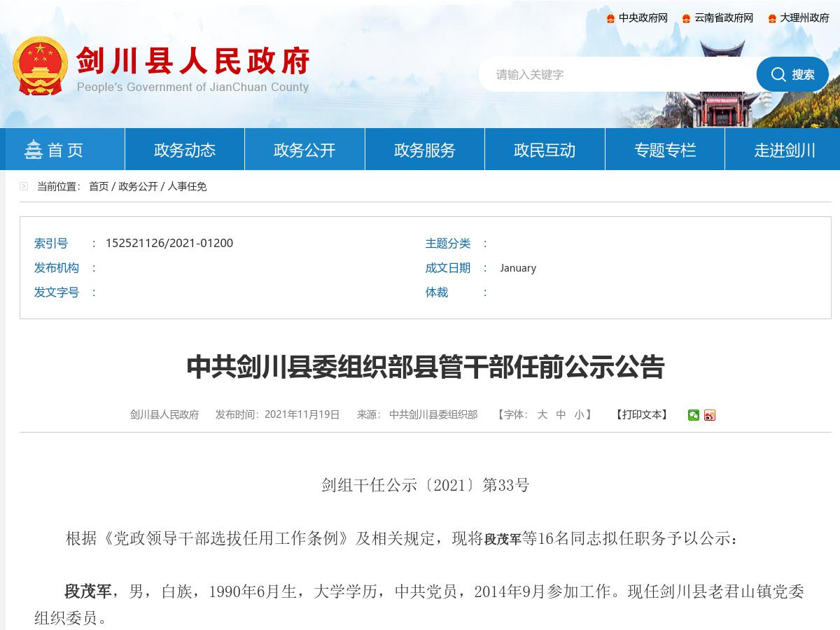
Task: Open the 大理州政府 link
Action: 805,18
